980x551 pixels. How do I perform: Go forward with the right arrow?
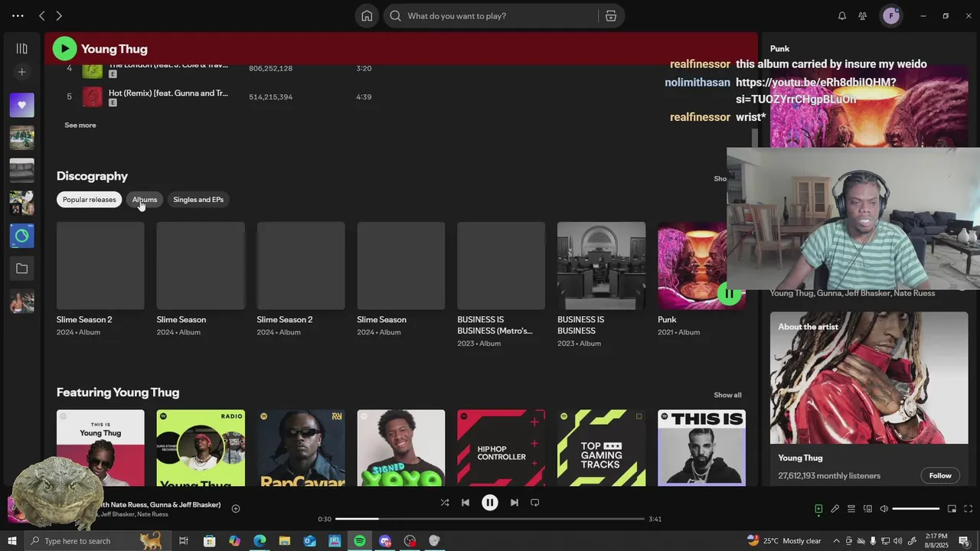[59, 15]
